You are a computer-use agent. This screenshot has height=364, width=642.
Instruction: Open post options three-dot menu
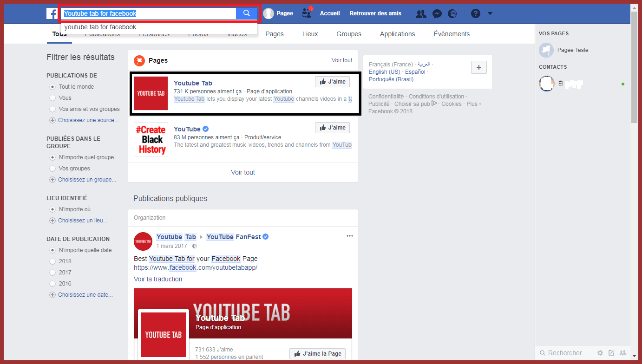tap(350, 236)
